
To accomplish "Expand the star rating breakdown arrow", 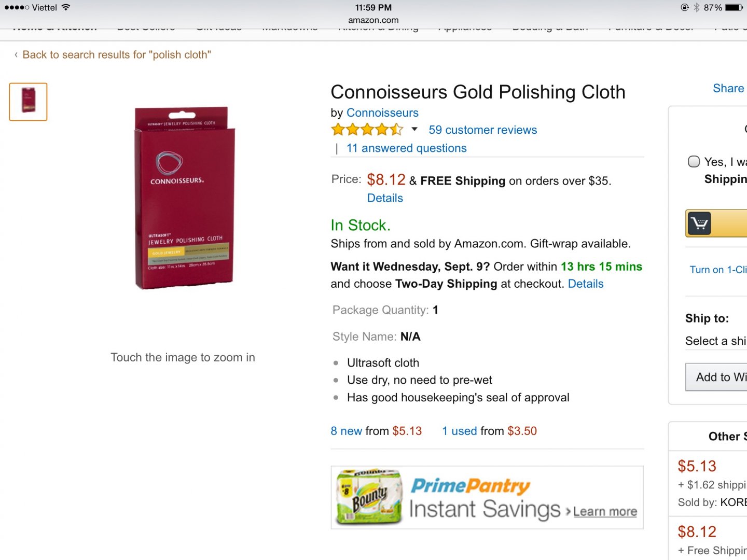I will point(414,130).
